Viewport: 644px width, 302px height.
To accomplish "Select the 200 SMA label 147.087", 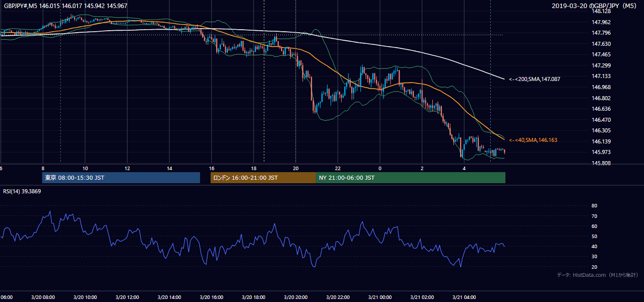I will click(534, 79).
